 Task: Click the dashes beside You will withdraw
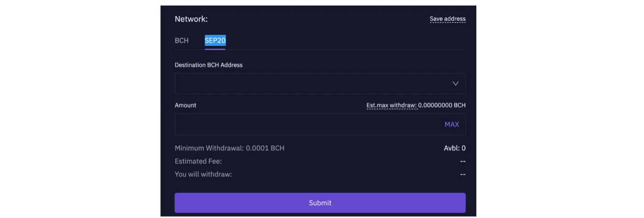(x=463, y=174)
